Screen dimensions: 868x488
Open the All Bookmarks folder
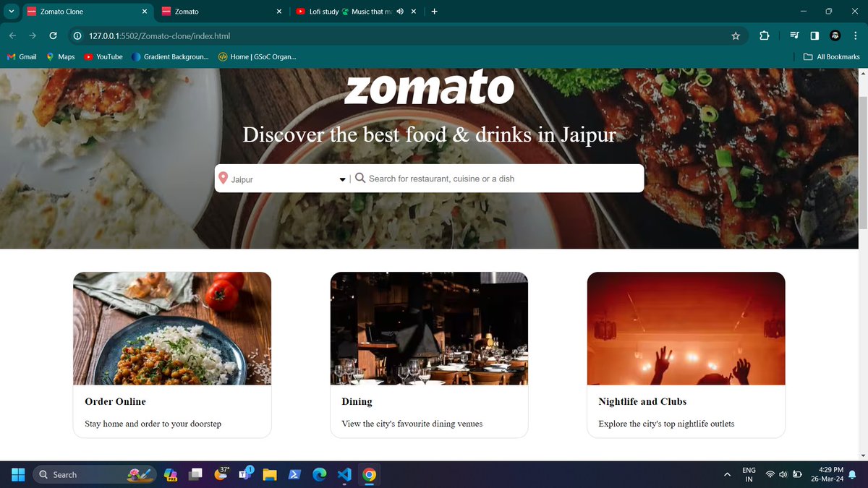[832, 56]
